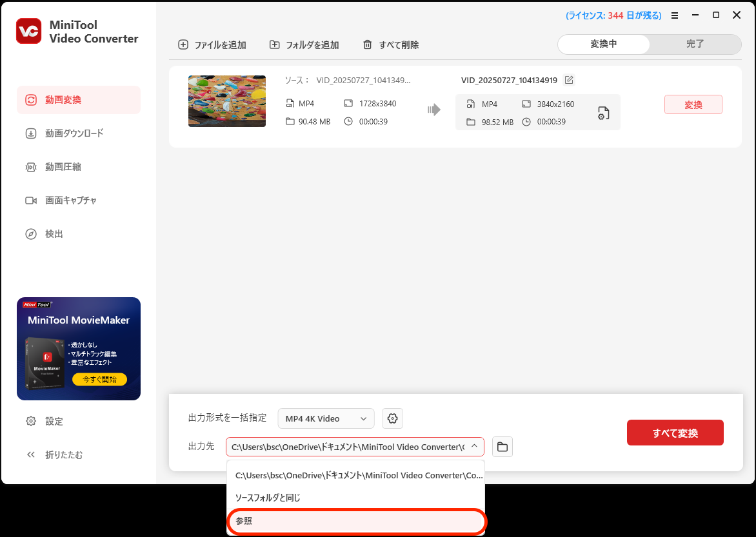Viewport: 756px width, 537px height.
Task: Click the source filename VID_20250727_1041349...
Action: [364, 81]
